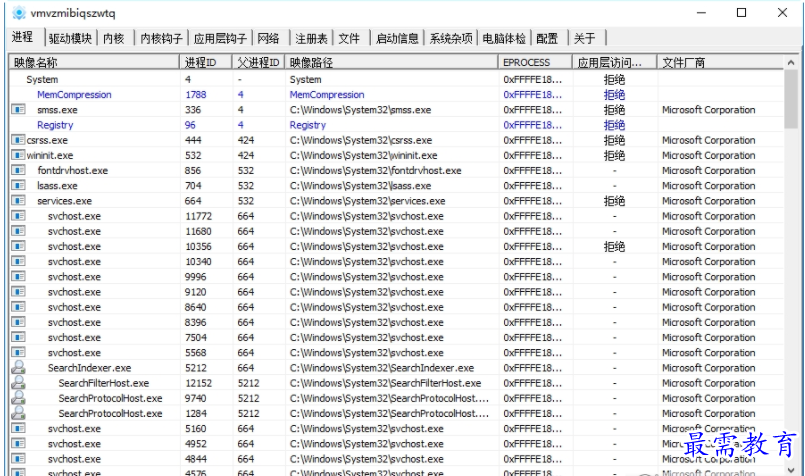
Task: Click the SearchIndexer.exe user icon
Action: (18, 367)
